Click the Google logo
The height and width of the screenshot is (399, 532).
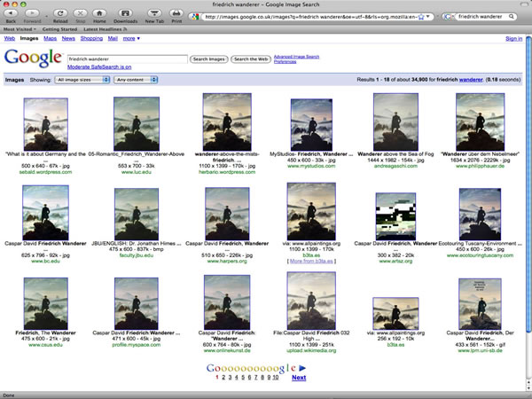(x=33, y=59)
